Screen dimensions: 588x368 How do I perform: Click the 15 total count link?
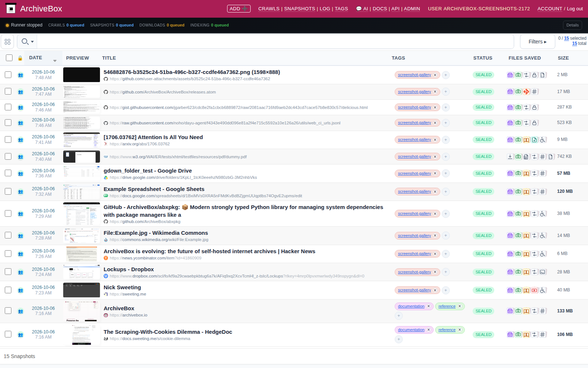[574, 43]
